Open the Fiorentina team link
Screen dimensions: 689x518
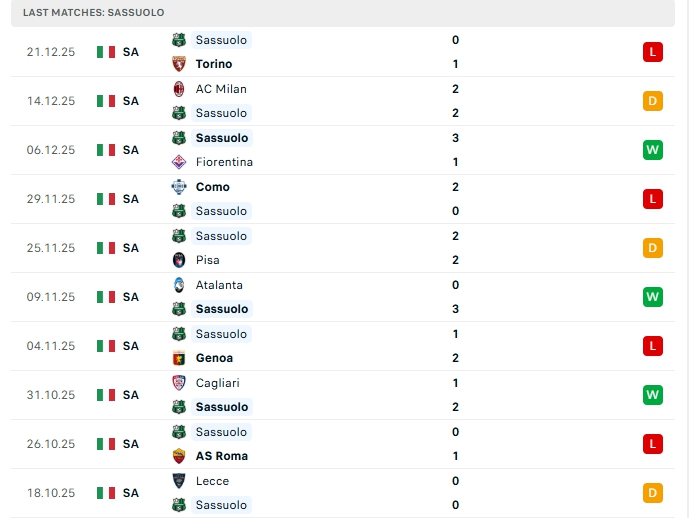224,162
